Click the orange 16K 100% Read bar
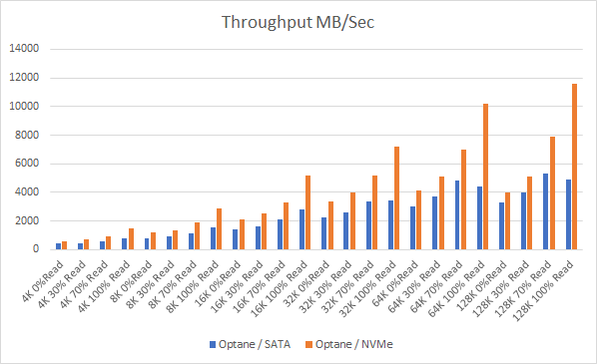The image size is (597, 364). [308, 212]
